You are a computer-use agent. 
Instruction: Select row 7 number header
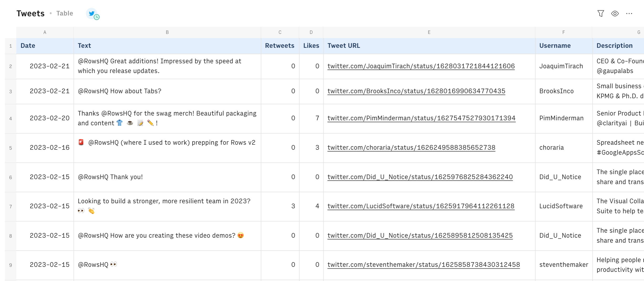(x=11, y=207)
